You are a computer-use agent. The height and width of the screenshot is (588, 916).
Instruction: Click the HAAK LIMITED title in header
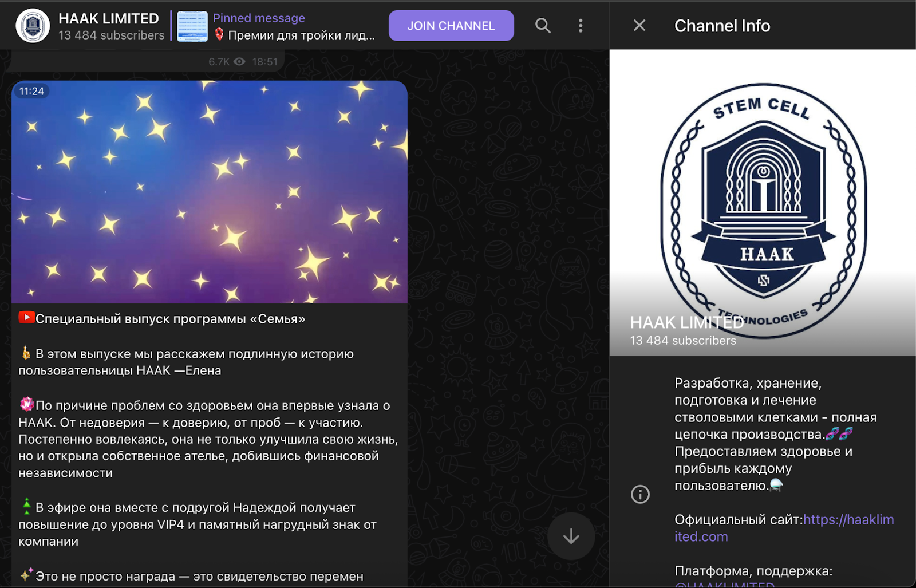coord(109,18)
